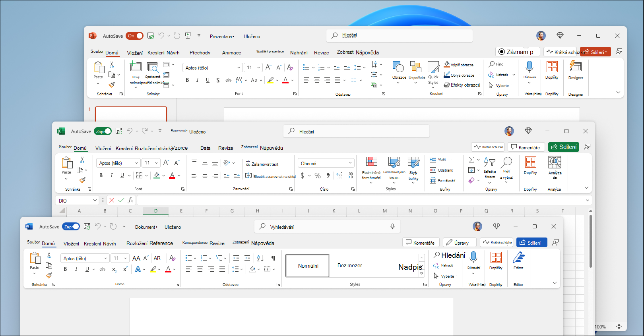The height and width of the screenshot is (336, 644).
Task: Open the Designer pane in PowerPoint
Action: pyautogui.click(x=576, y=70)
